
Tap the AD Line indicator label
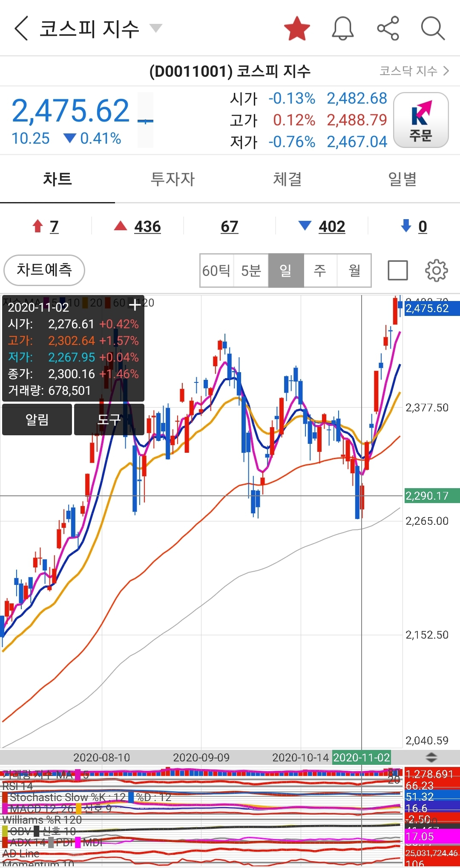pyautogui.click(x=21, y=854)
